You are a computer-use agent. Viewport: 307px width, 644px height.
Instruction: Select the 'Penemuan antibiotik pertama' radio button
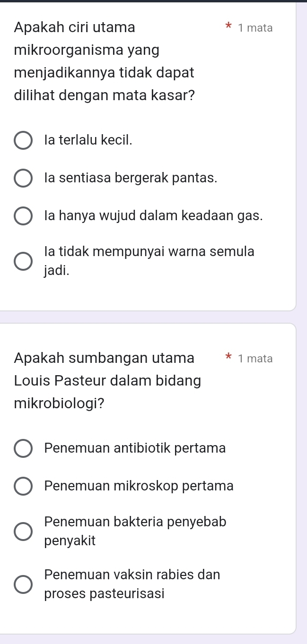23,448
